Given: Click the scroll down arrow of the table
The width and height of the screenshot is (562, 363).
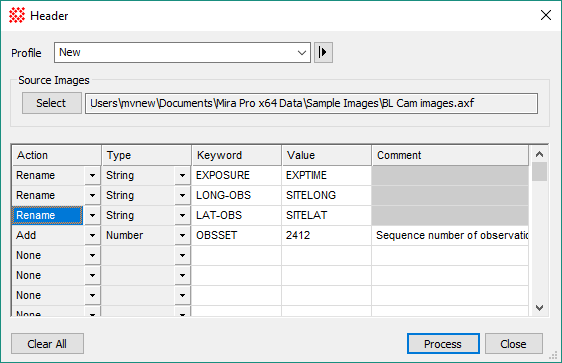Looking at the screenshot, I should (x=539, y=308).
